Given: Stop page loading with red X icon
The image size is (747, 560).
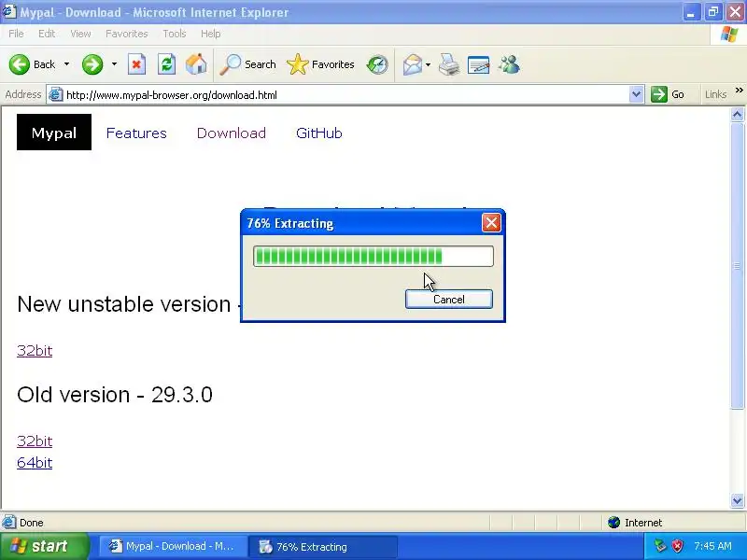Looking at the screenshot, I should coord(136,64).
